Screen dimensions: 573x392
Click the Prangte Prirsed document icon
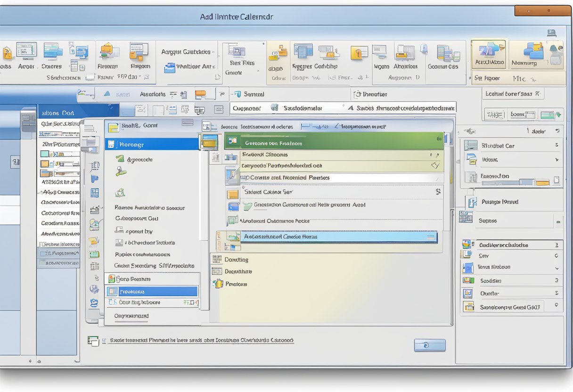click(x=471, y=202)
